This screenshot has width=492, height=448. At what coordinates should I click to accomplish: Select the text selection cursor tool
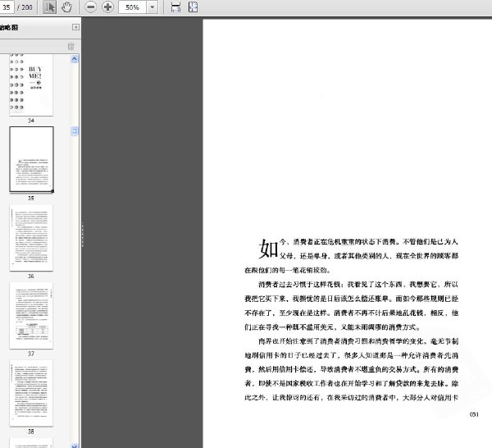click(49, 7)
